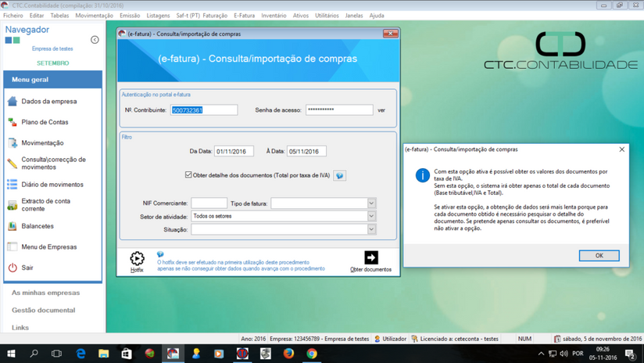Click the hint bubble above the hotfix note

(x=160, y=254)
